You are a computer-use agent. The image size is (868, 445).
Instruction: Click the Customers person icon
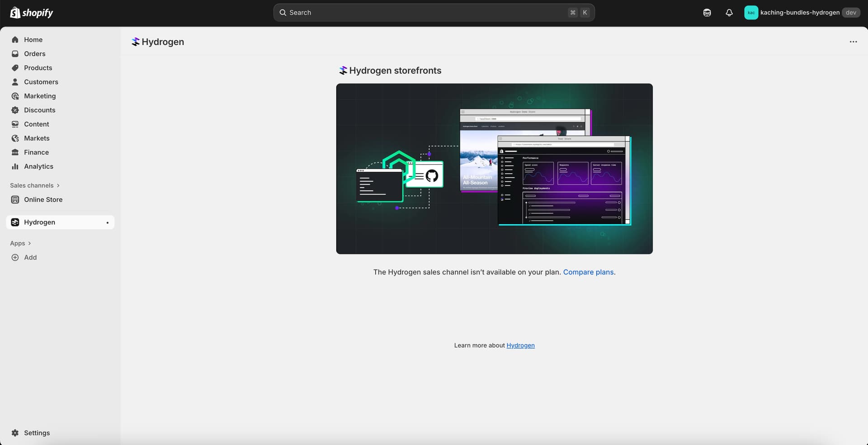[15, 82]
